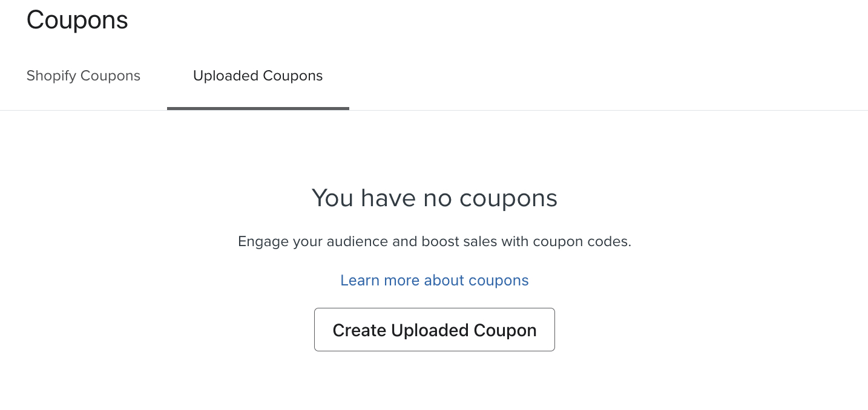The width and height of the screenshot is (868, 410).
Task: Select the You have no coupons text
Action: click(434, 198)
